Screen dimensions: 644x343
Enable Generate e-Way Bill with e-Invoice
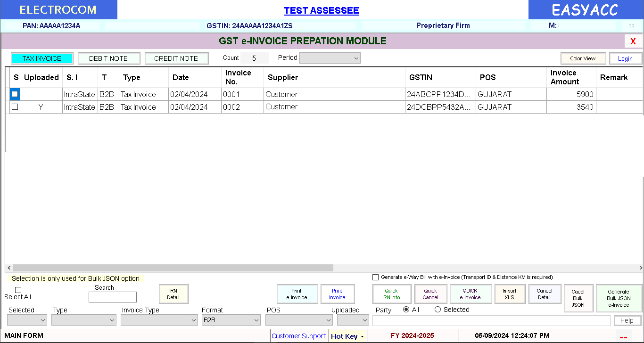click(x=376, y=278)
